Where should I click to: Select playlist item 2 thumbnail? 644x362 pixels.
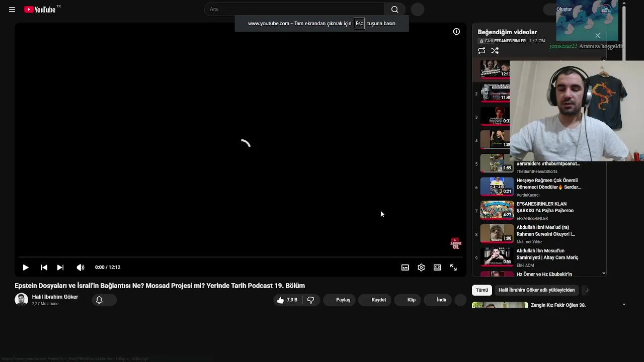pos(495,93)
